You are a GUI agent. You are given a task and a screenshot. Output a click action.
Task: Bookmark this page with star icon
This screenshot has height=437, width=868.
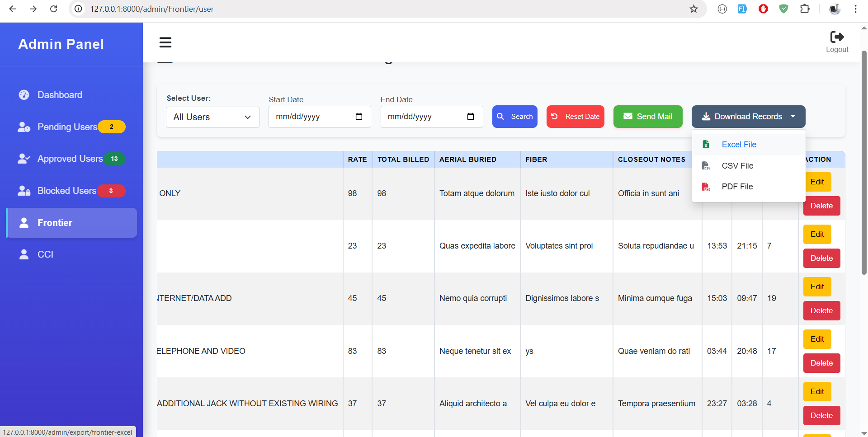[693, 9]
